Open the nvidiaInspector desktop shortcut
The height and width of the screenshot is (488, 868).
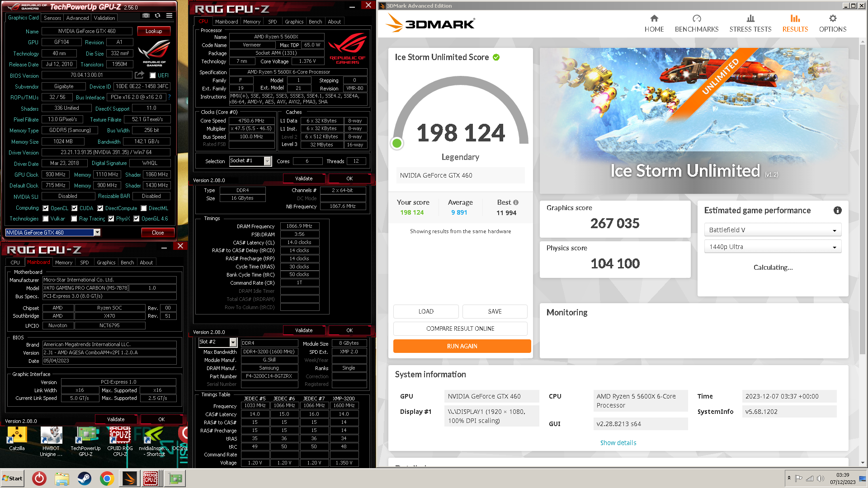pos(154,442)
